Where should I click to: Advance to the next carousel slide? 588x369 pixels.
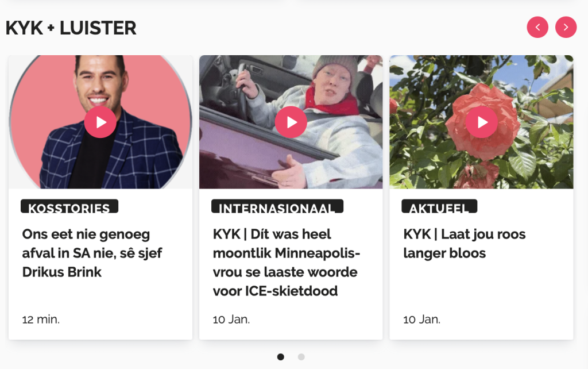(566, 28)
